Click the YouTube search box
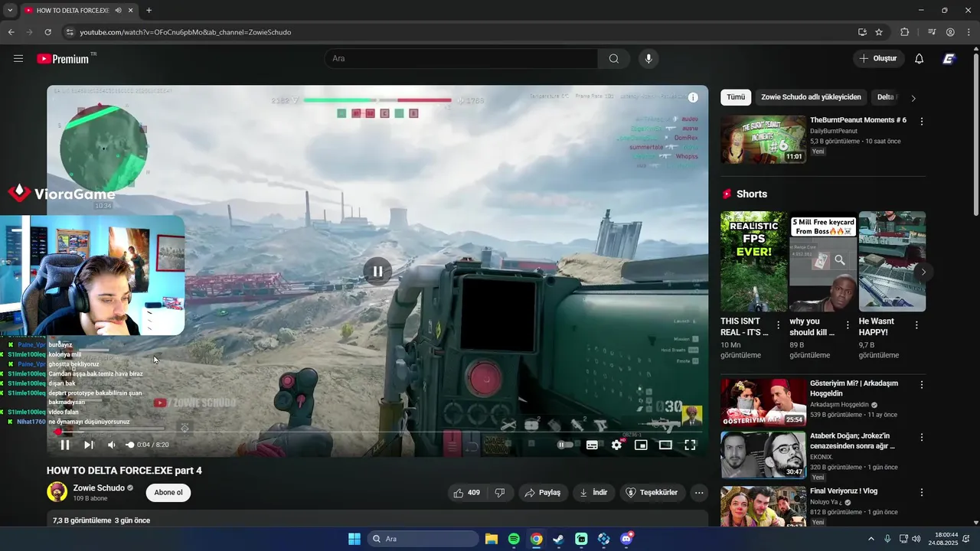Viewport: 980px width, 551px height. click(461, 58)
